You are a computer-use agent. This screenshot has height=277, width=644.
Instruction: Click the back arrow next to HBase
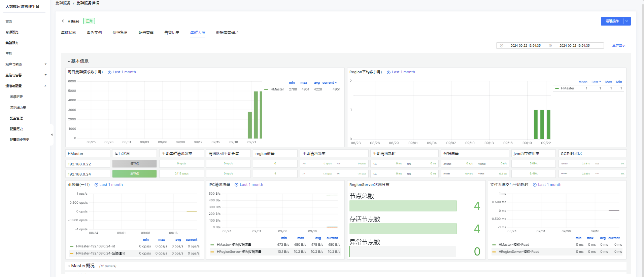(x=63, y=21)
